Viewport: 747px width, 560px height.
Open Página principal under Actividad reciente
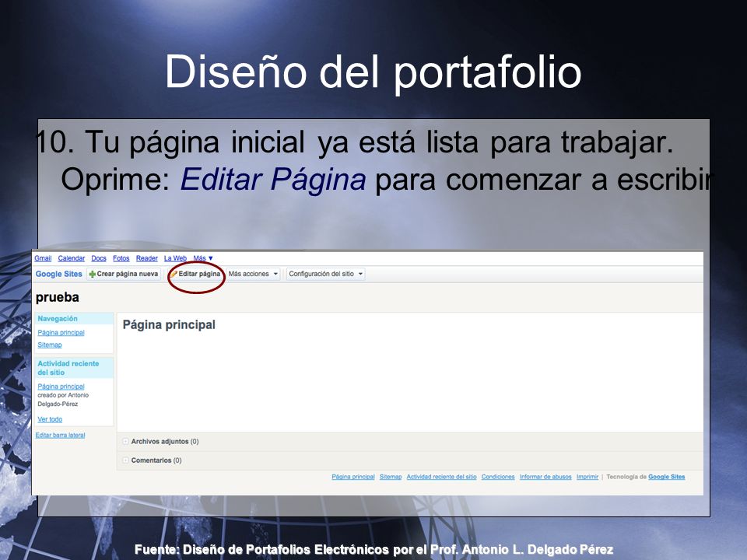[61, 387]
